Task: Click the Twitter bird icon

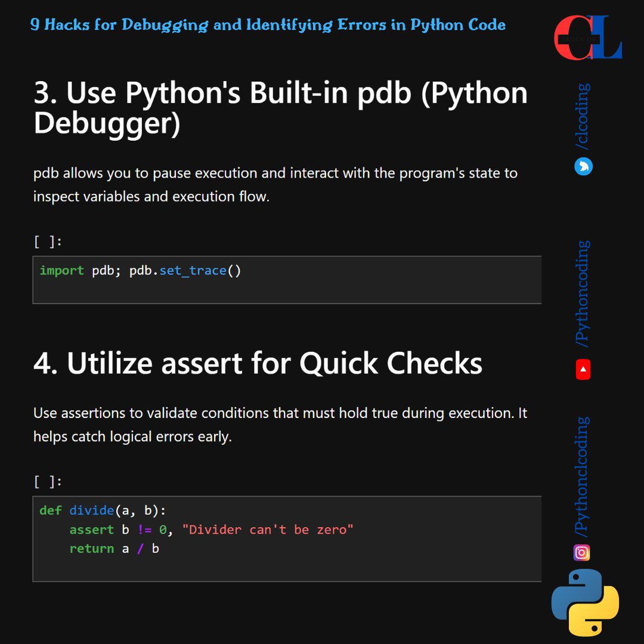Action: tap(583, 166)
